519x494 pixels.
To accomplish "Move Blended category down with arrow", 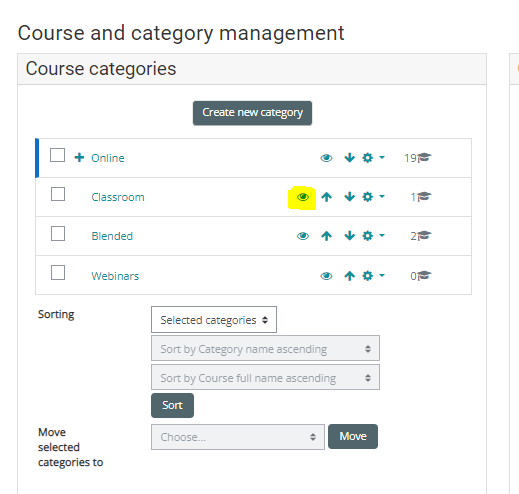I will 349,236.
